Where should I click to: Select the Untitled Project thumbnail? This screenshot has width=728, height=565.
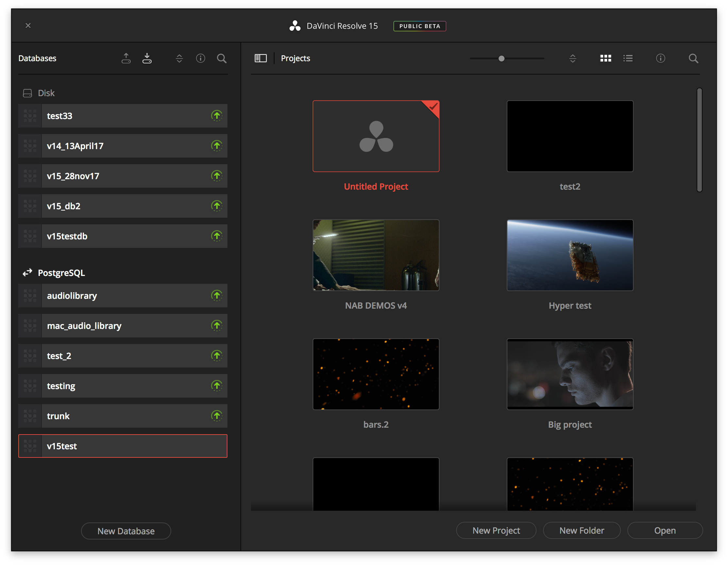(x=376, y=136)
